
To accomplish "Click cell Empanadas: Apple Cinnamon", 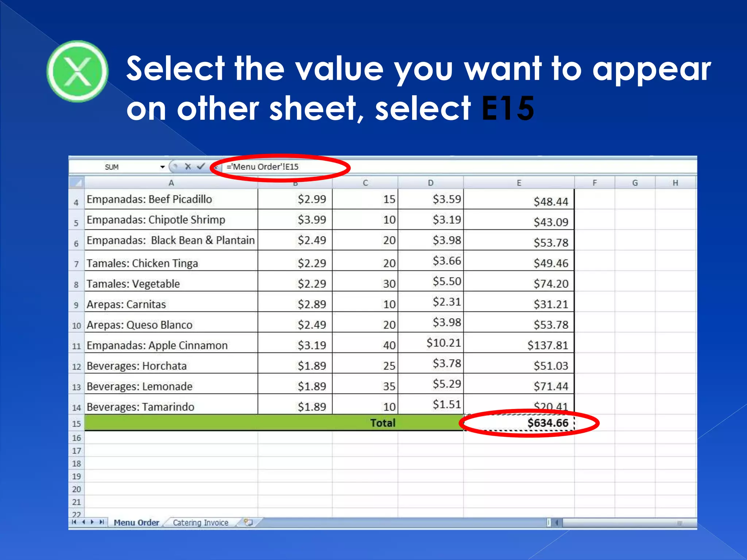I will [171, 343].
